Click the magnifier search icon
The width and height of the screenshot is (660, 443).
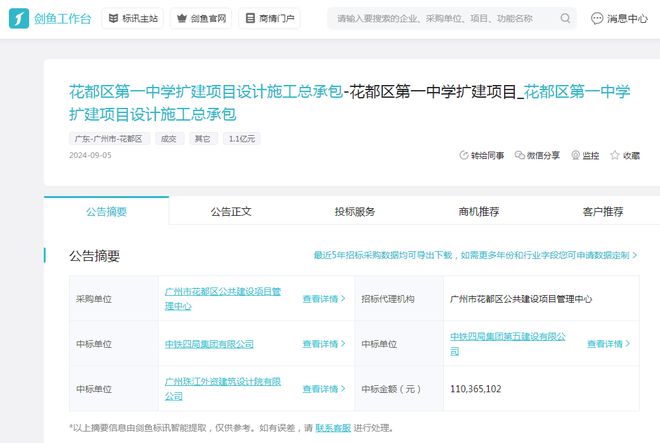pos(565,19)
